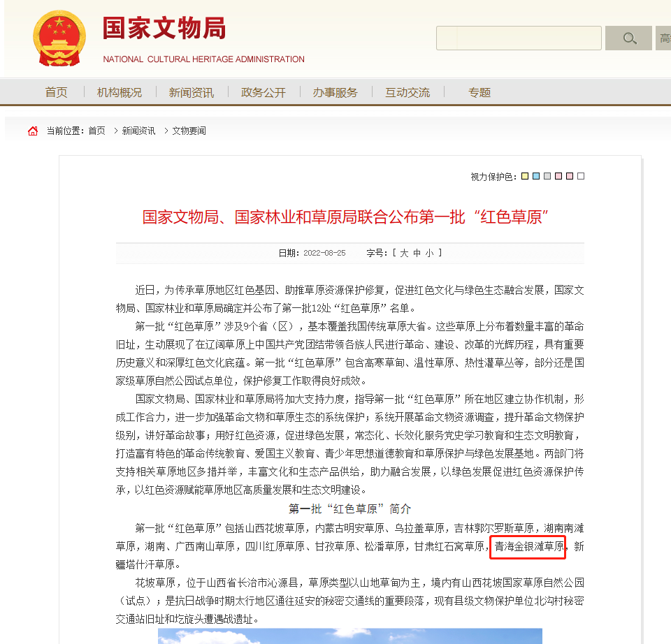Open the 机构概况 menu
The width and height of the screenshot is (671, 644).
coord(120,92)
